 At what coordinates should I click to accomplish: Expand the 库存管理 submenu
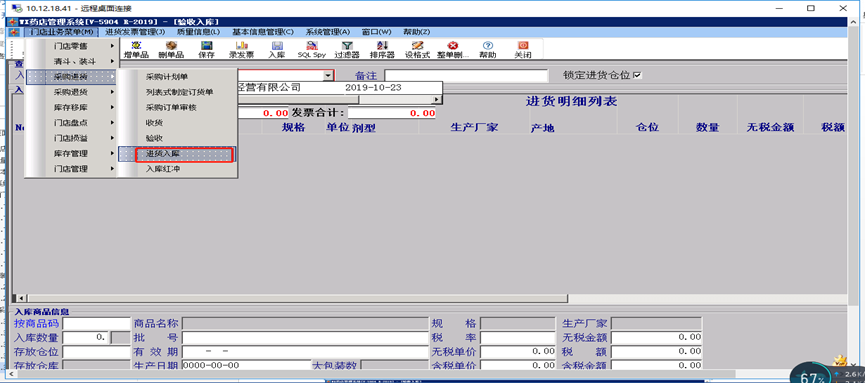coord(71,154)
